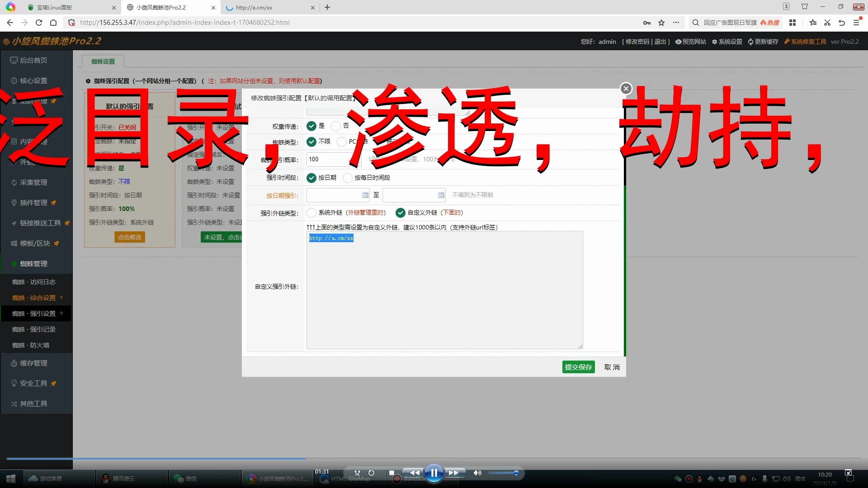Pause the video playback

[x=434, y=473]
